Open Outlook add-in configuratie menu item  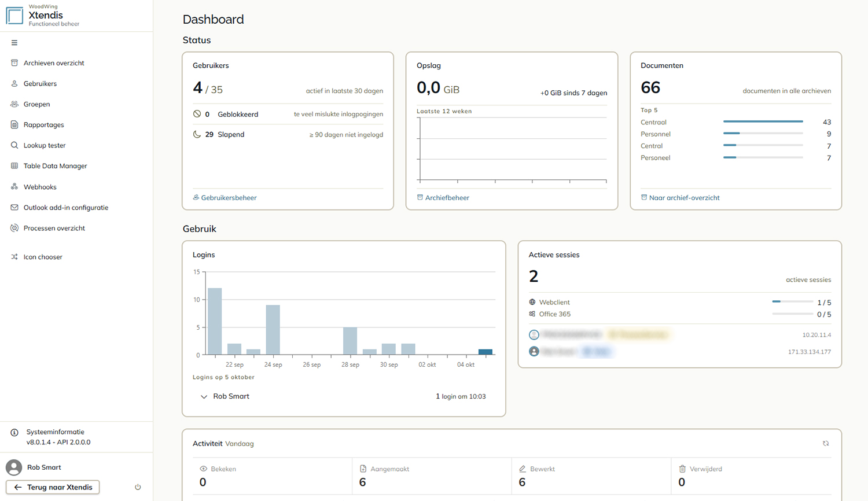tap(66, 207)
